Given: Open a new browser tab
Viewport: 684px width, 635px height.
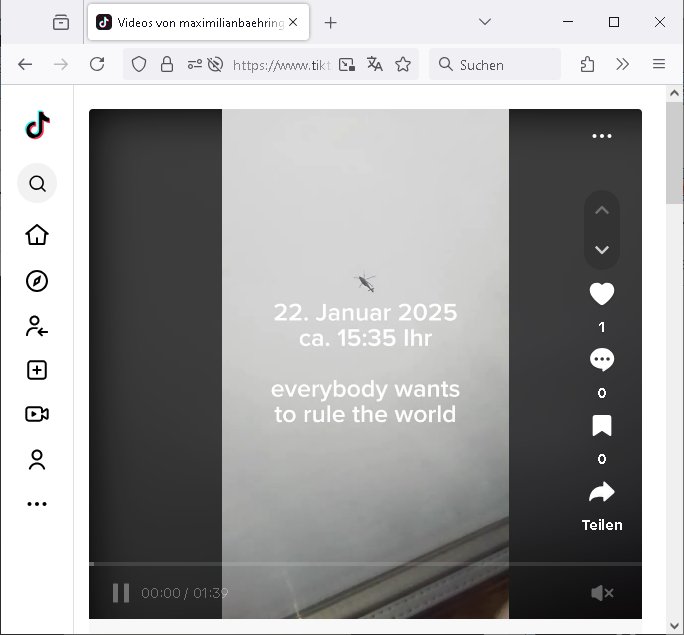Looking at the screenshot, I should coord(331,23).
